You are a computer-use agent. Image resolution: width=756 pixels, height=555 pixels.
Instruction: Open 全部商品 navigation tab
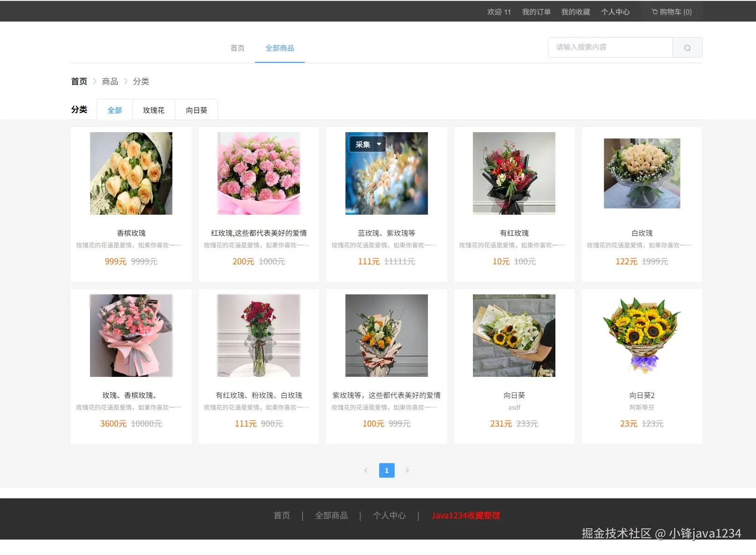pos(280,48)
